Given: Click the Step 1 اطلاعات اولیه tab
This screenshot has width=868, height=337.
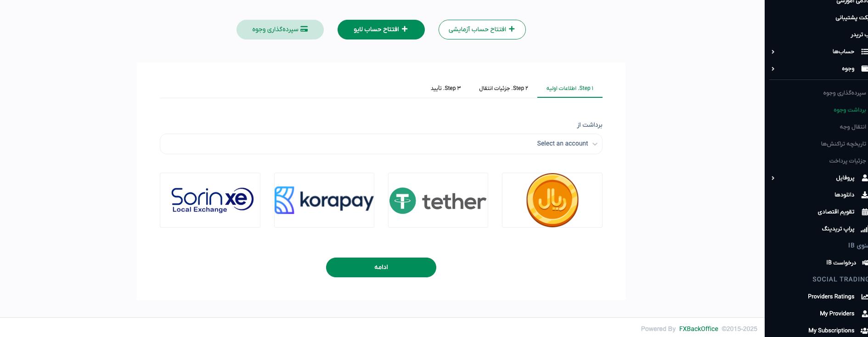Looking at the screenshot, I should pyautogui.click(x=569, y=88).
